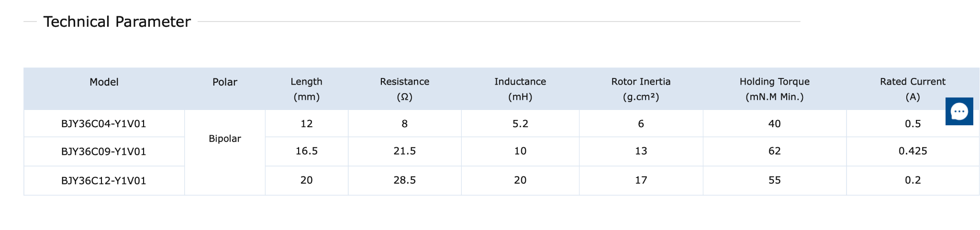Image resolution: width=980 pixels, height=230 pixels.
Task: Click the Technical Parameter heading
Action: coord(117,22)
